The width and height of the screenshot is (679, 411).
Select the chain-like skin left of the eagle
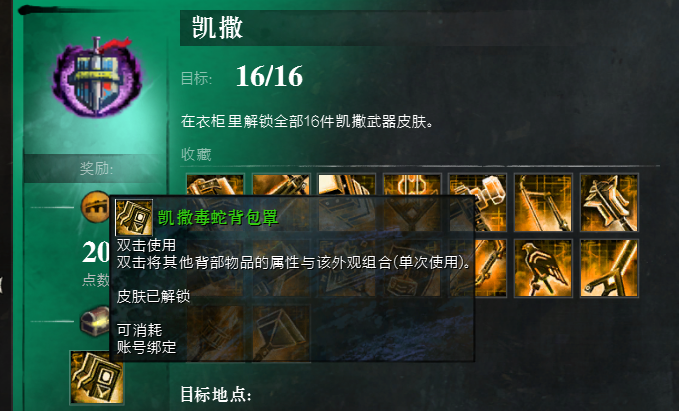pos(491,268)
